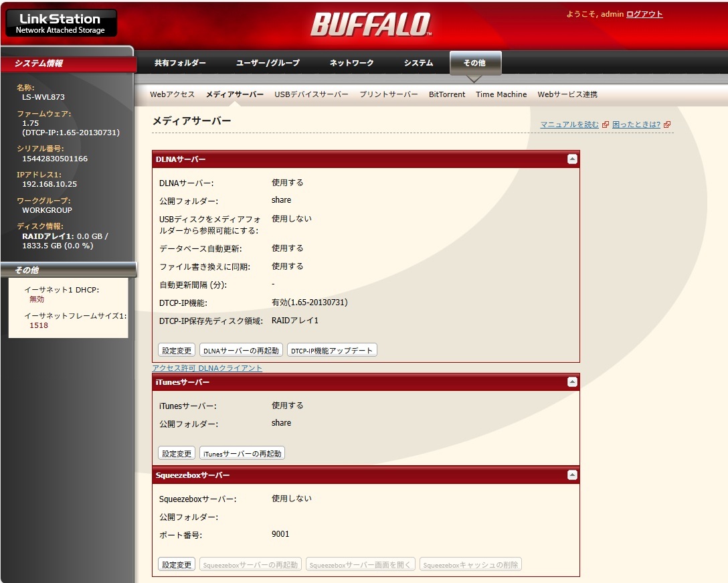Click 設定変更 in DLNAサーバー section
Viewport: 728px width, 583px height.
click(x=177, y=350)
